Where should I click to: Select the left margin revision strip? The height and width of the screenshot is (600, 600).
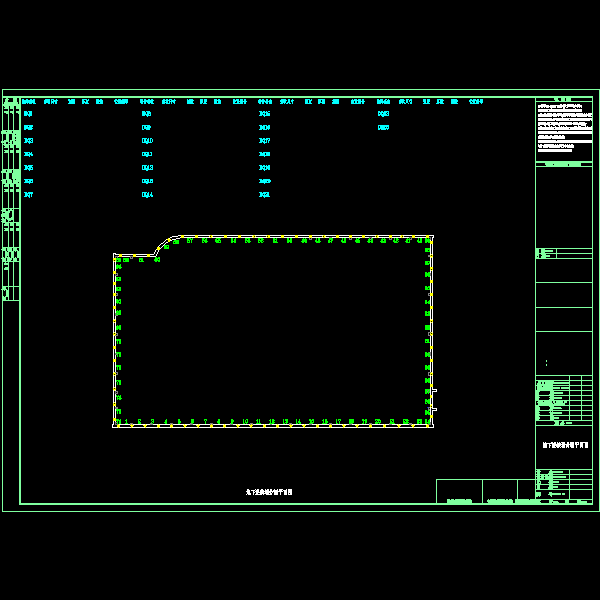coord(11,200)
